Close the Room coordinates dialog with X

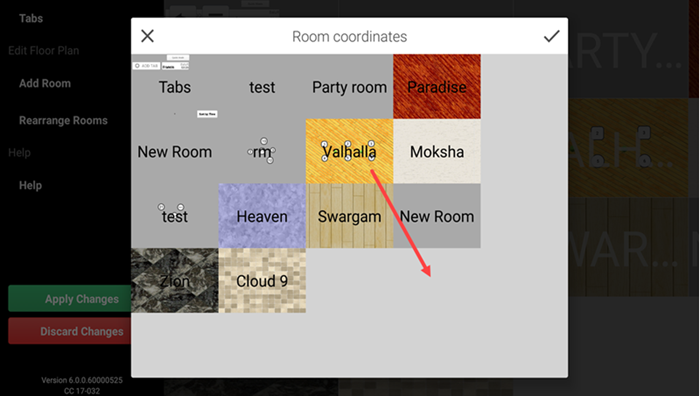point(147,36)
